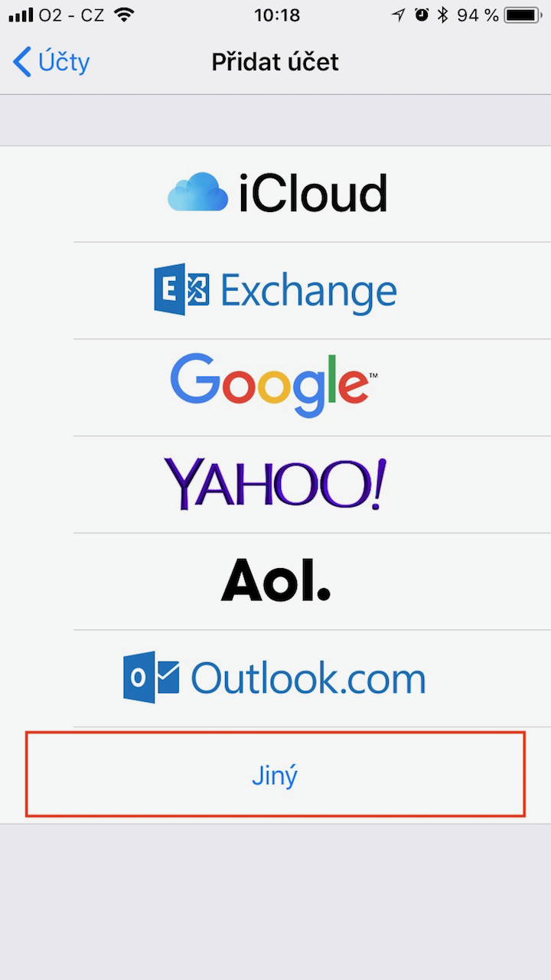Tap the Wi-Fi status icon
Screen dimensions: 551x980
(123, 15)
